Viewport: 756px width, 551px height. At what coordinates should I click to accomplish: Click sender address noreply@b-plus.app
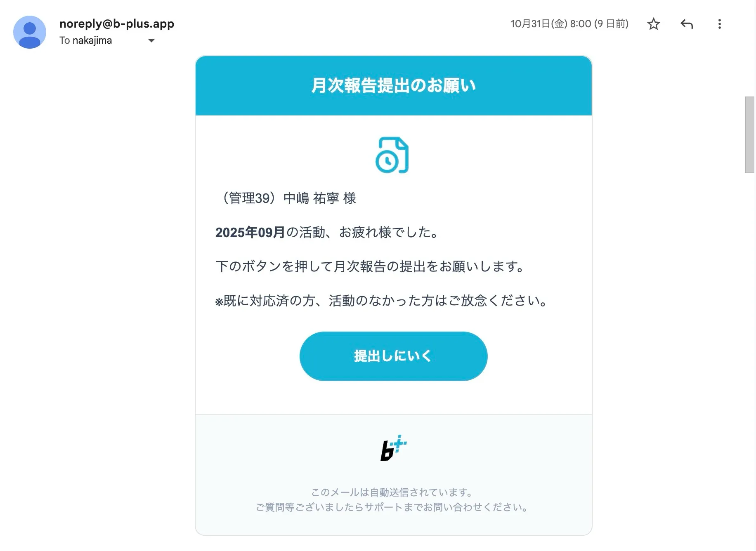[117, 24]
